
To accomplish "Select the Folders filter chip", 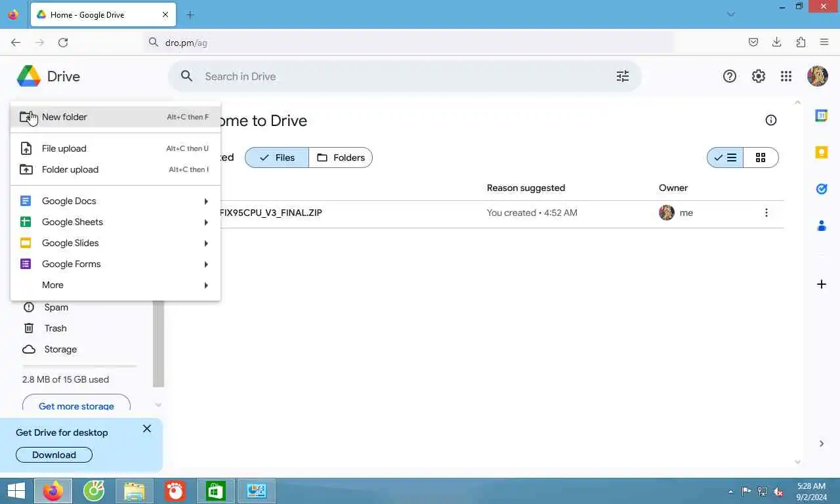I will (x=341, y=157).
